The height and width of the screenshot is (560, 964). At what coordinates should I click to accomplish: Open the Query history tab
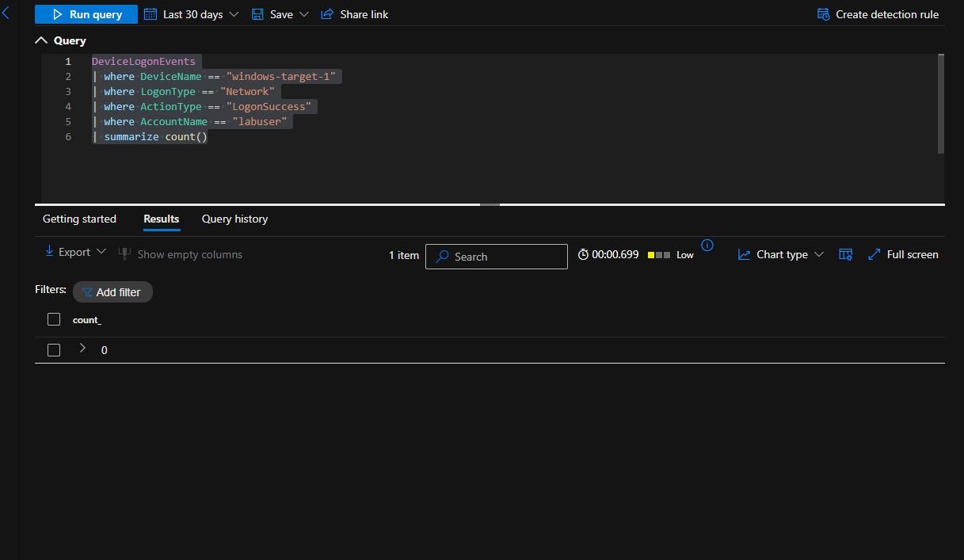234,219
